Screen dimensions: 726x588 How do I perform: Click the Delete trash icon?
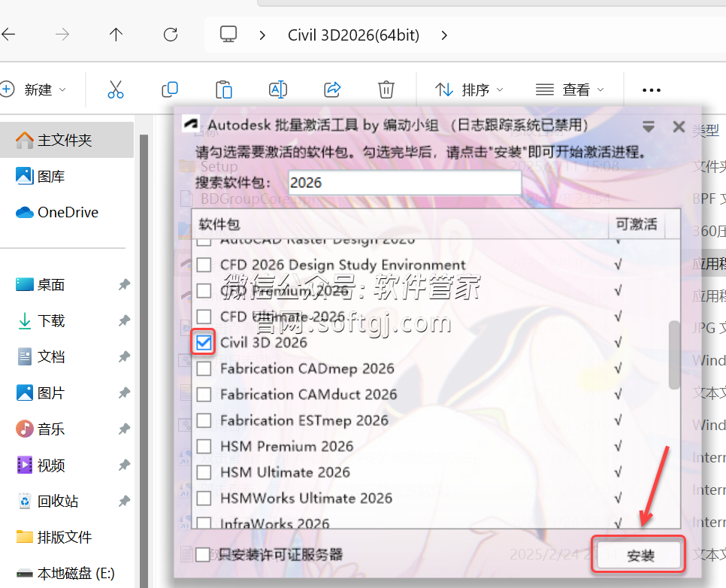pyautogui.click(x=386, y=89)
